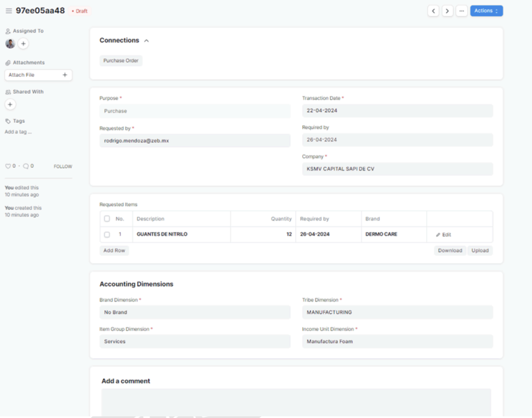This screenshot has height=418, width=532.
Task: Click plus icon under Shared With
Action: pos(10,104)
